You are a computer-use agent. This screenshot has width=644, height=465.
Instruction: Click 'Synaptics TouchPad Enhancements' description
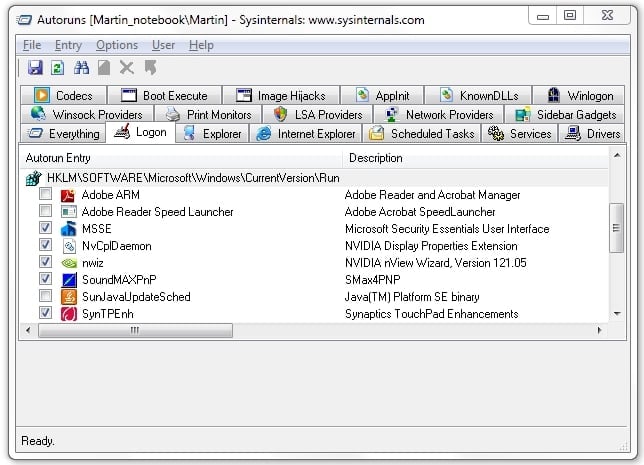[x=432, y=314]
